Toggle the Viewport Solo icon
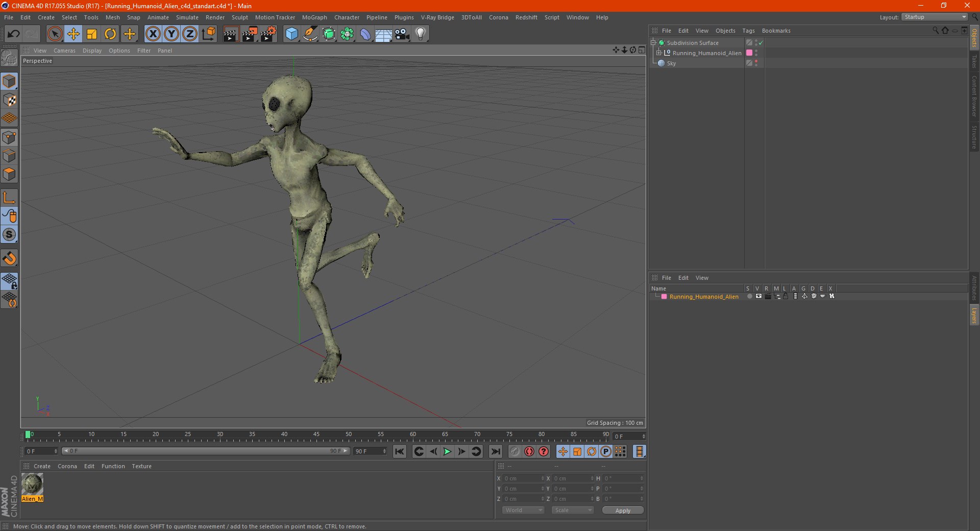The image size is (980, 531). [9, 235]
